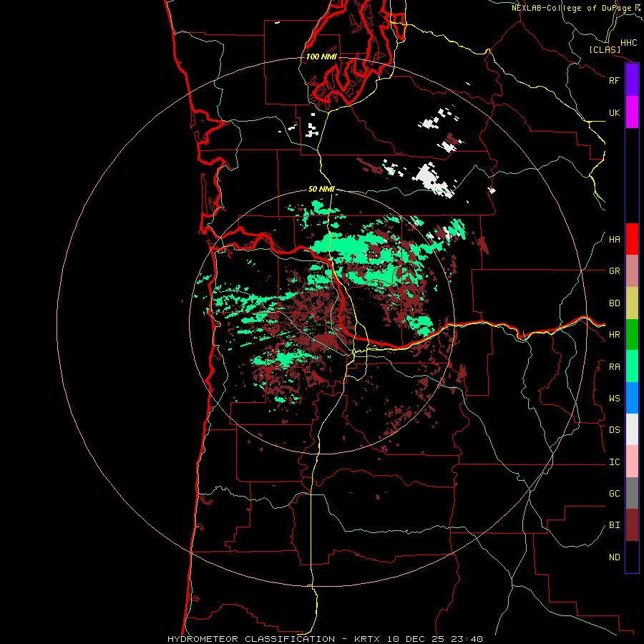The height and width of the screenshot is (644, 644).
Task: Click the ND black legend swatch
Action: pos(632,557)
